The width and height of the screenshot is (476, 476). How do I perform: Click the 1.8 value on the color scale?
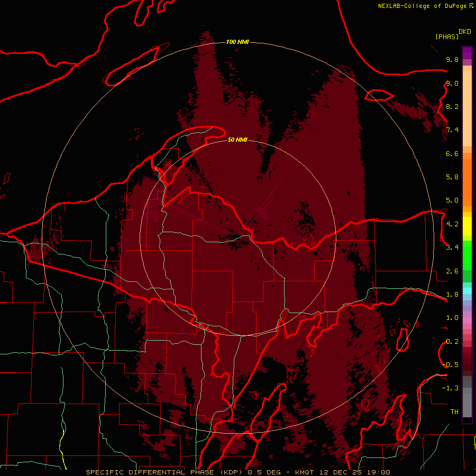point(452,295)
